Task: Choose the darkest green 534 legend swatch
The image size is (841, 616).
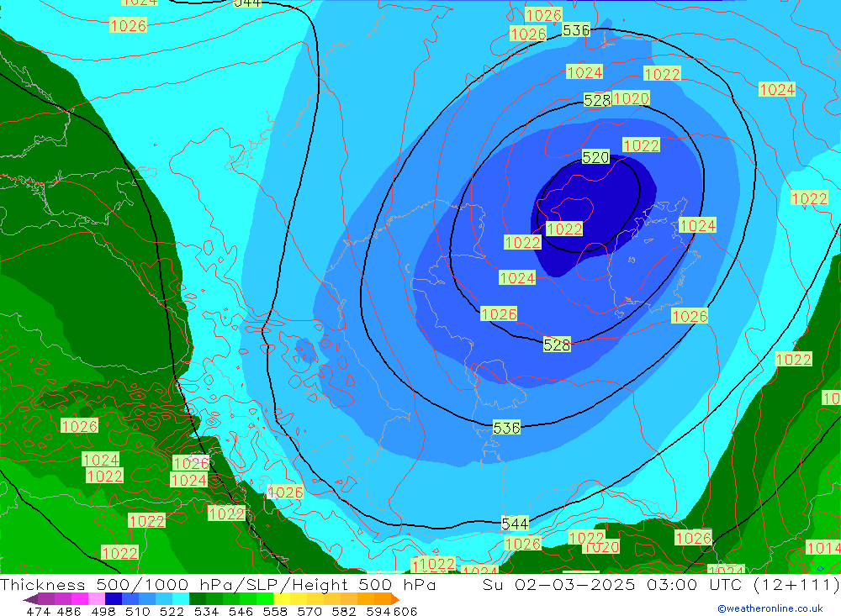Action: [198, 599]
